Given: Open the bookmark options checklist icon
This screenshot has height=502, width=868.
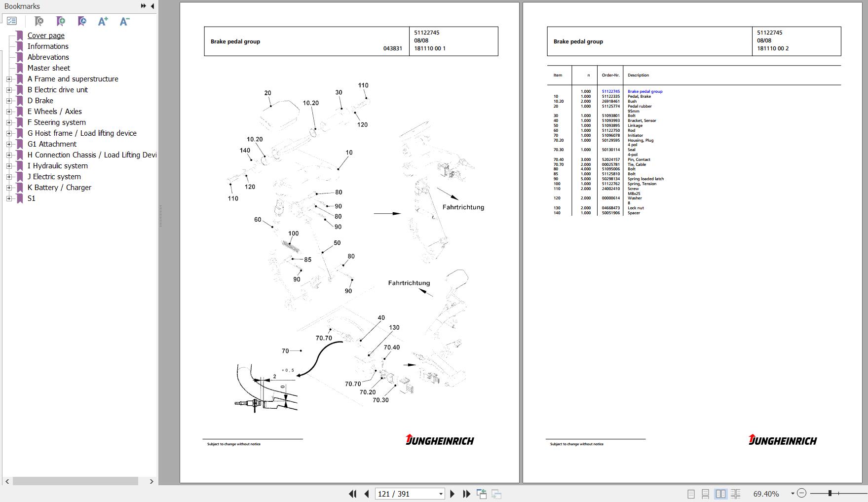Looking at the screenshot, I should click(x=12, y=21).
